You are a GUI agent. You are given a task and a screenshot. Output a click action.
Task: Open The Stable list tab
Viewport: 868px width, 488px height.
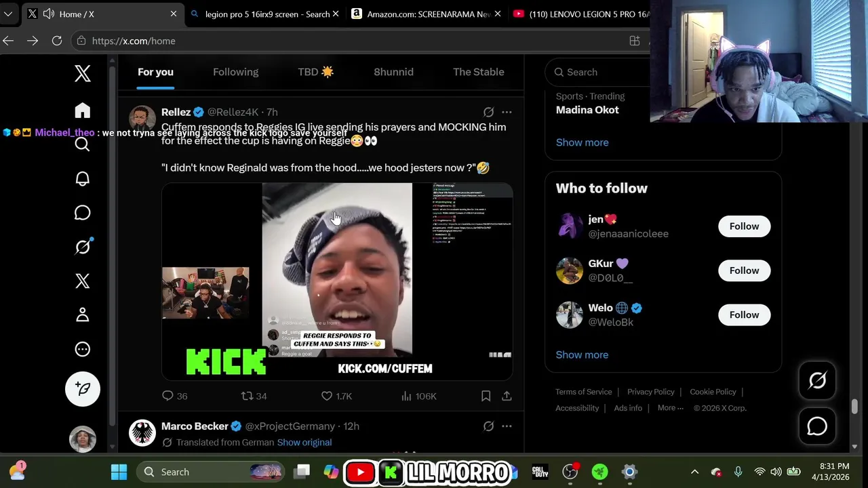479,72
